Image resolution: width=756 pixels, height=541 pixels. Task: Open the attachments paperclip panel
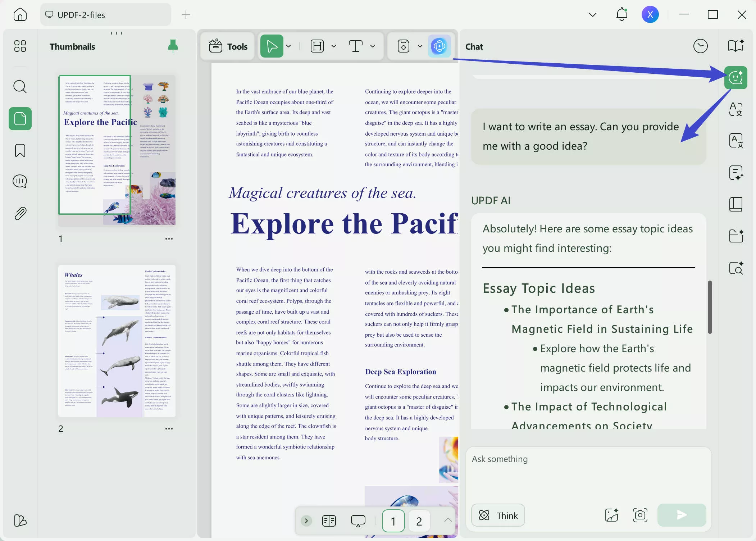pos(20,213)
